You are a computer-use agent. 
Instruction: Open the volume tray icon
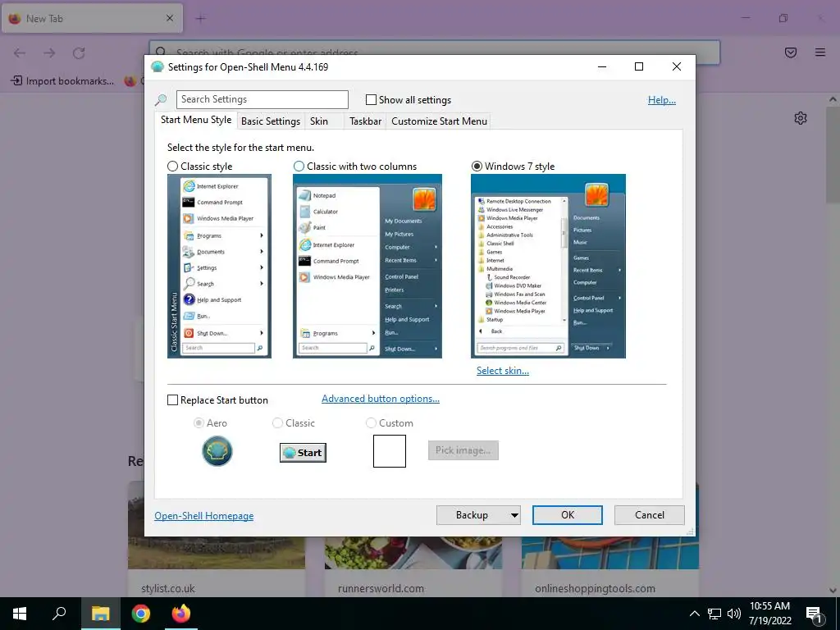tap(734, 614)
